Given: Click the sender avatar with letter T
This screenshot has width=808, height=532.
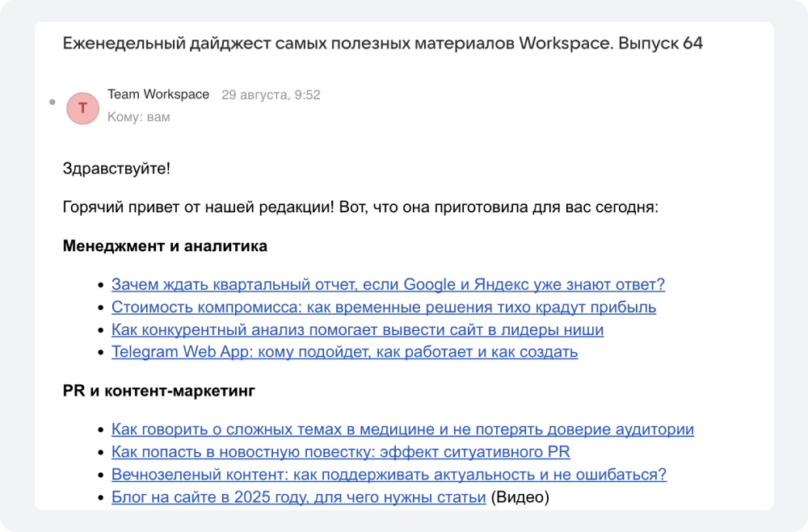Looking at the screenshot, I should (82, 108).
